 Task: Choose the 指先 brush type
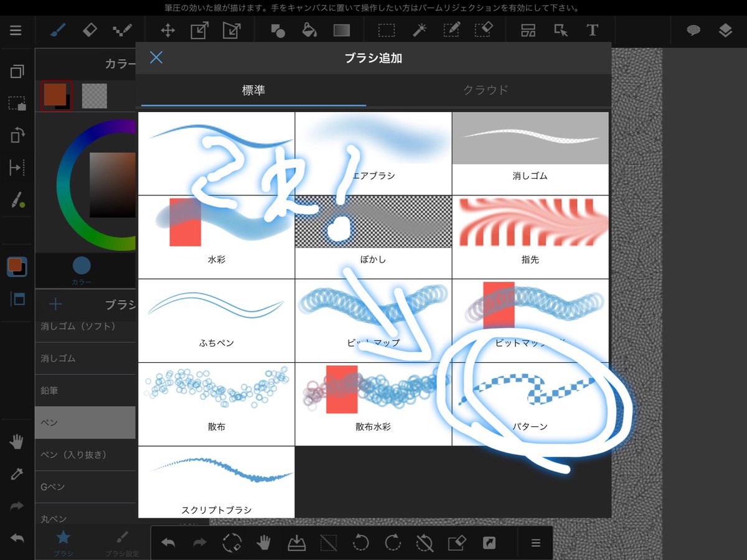(x=530, y=237)
